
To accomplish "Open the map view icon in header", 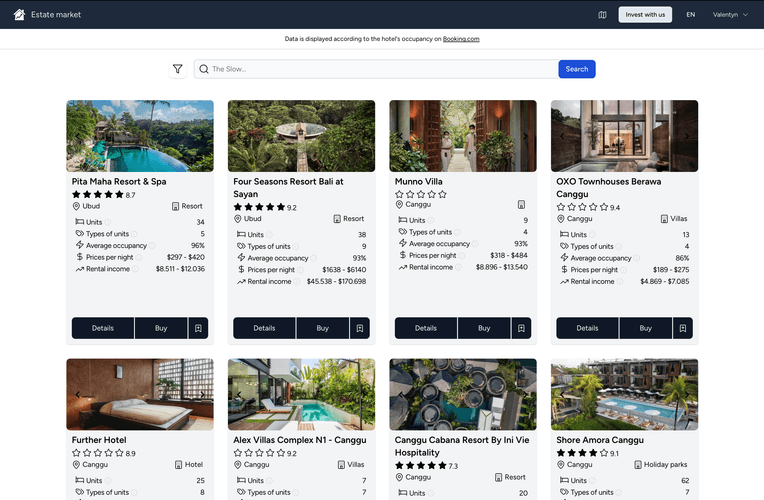I will point(602,15).
